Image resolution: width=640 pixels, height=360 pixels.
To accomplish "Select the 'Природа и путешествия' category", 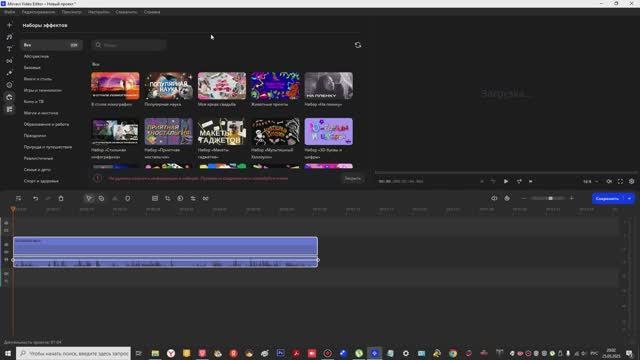I will point(48,147).
